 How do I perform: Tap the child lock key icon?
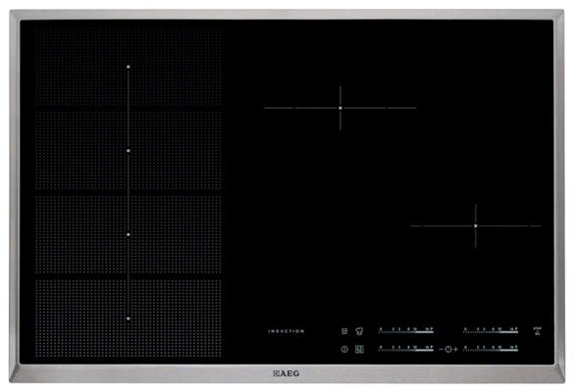pyautogui.click(x=344, y=331)
